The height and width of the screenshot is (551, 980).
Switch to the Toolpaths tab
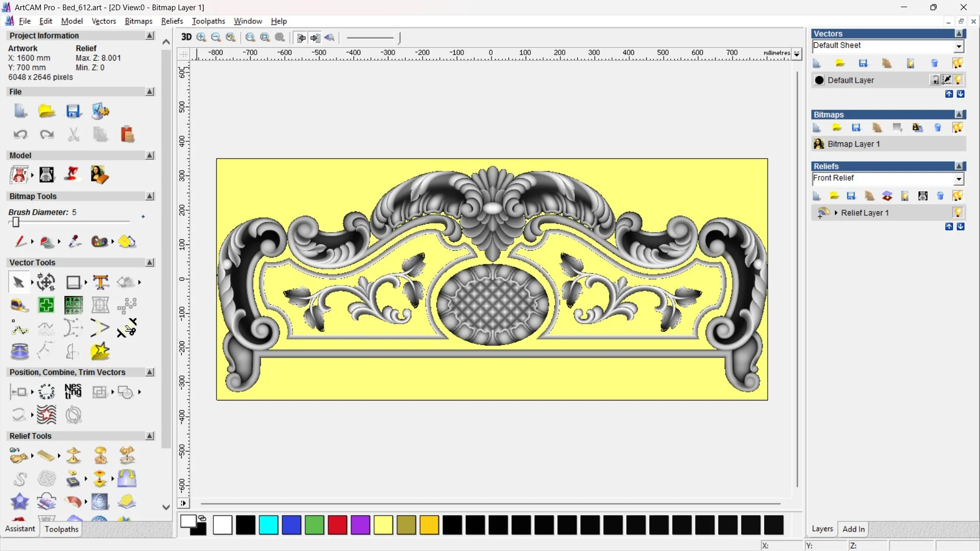point(61,529)
